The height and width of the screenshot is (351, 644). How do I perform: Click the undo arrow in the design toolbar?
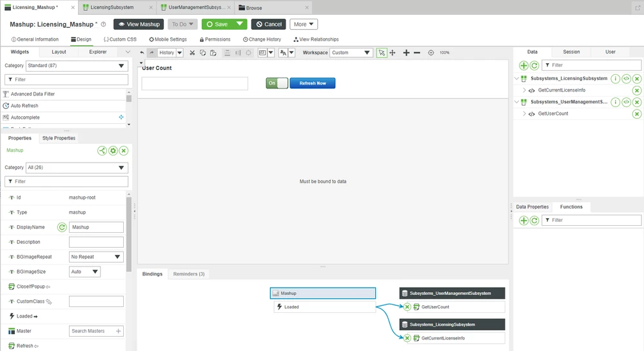[x=142, y=53]
